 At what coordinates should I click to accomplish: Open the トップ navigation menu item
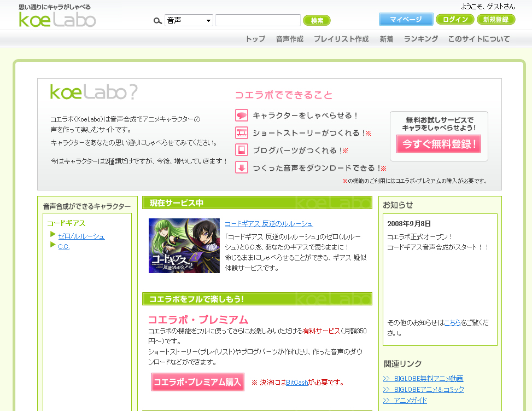click(255, 39)
